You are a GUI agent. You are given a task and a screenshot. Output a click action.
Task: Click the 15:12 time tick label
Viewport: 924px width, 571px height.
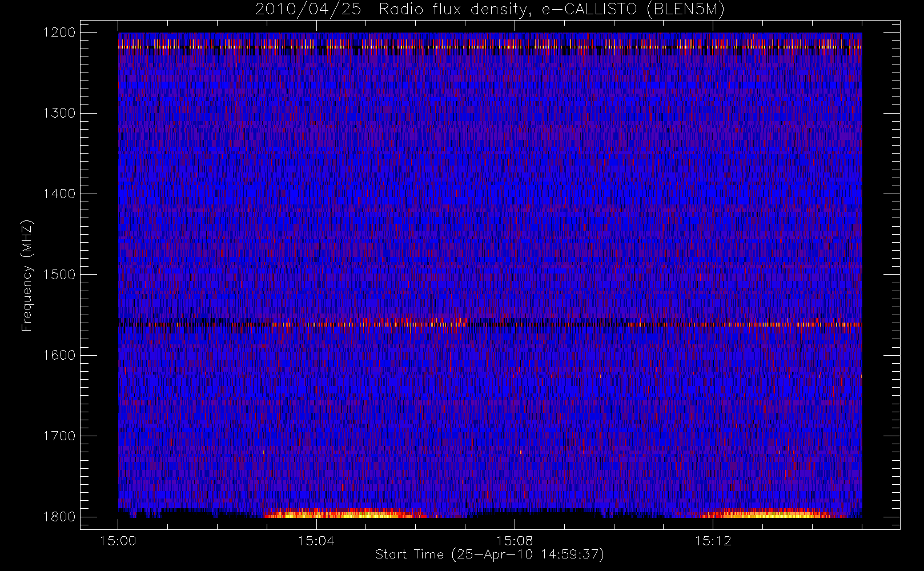coord(713,541)
